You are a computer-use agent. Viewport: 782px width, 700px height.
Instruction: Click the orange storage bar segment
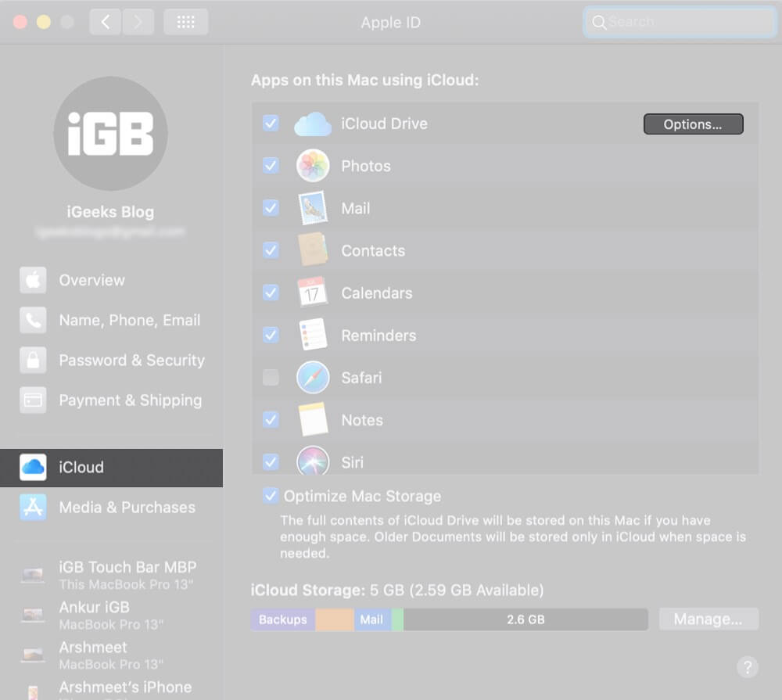pos(335,619)
